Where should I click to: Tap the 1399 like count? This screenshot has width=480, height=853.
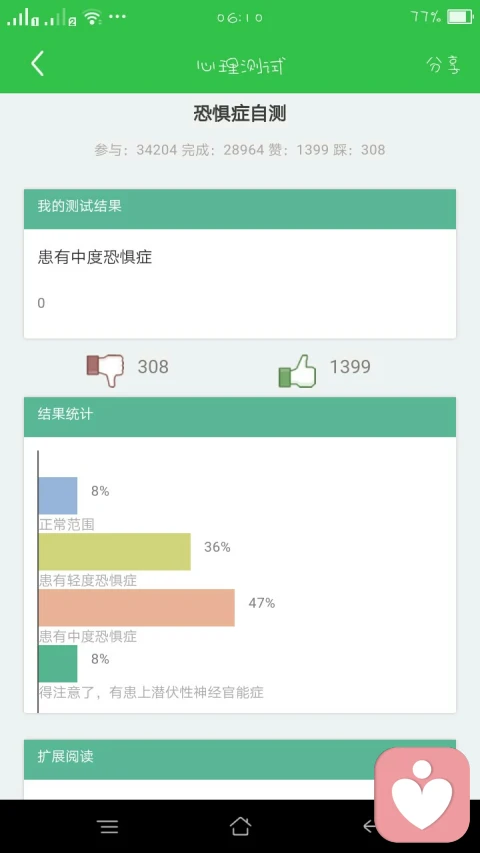pos(350,367)
